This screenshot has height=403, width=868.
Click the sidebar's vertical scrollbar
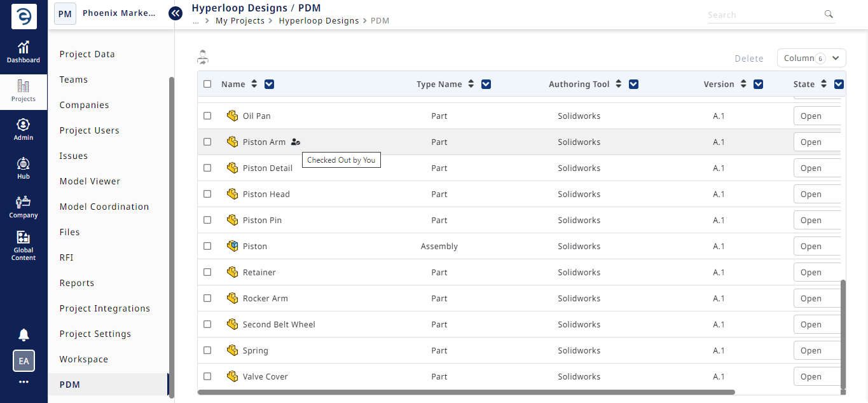[x=171, y=237]
